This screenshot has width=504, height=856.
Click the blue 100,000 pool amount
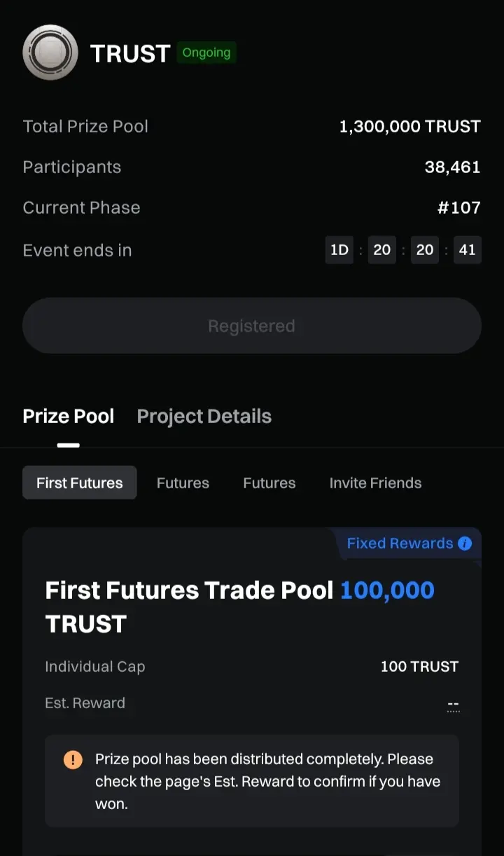(x=387, y=591)
